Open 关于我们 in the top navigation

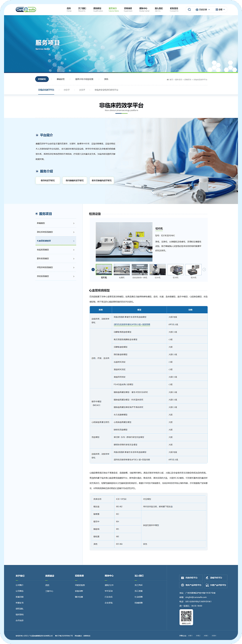tap(81, 9)
